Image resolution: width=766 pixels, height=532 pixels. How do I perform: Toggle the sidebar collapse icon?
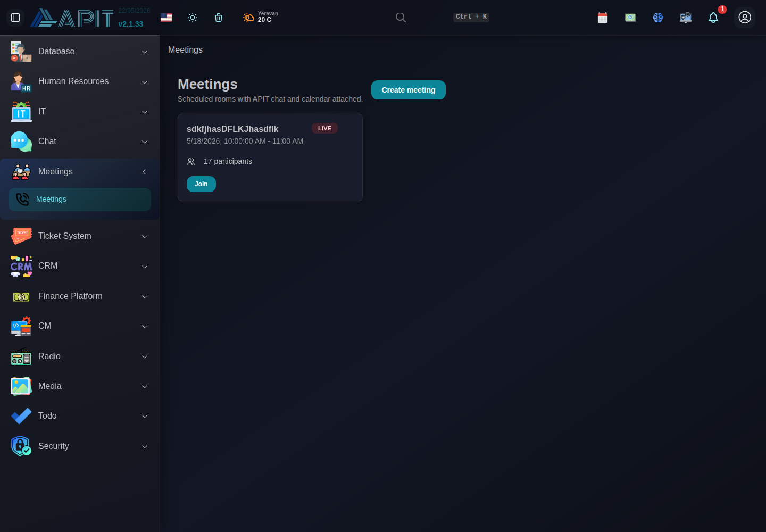15,18
